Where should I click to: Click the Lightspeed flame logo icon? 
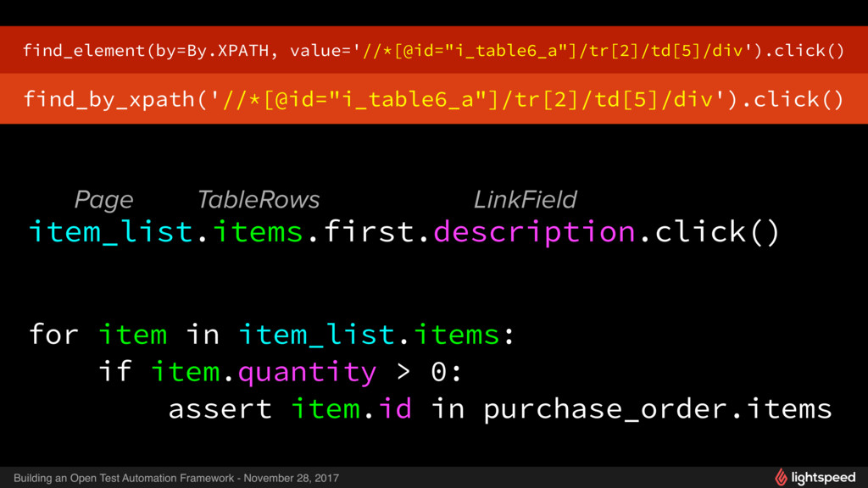(x=781, y=477)
